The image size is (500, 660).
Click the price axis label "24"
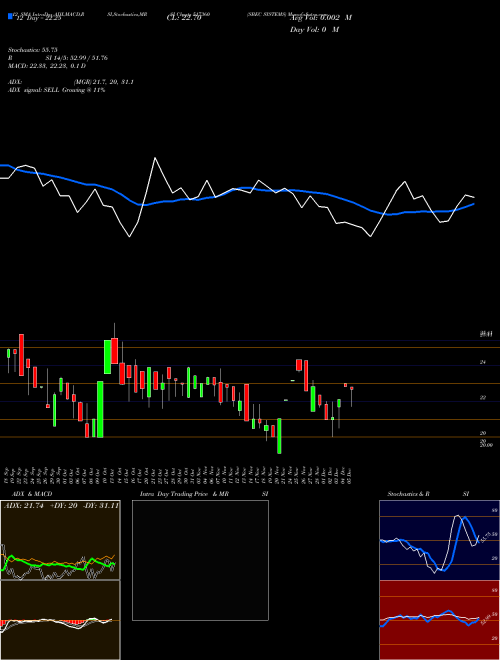point(483,362)
